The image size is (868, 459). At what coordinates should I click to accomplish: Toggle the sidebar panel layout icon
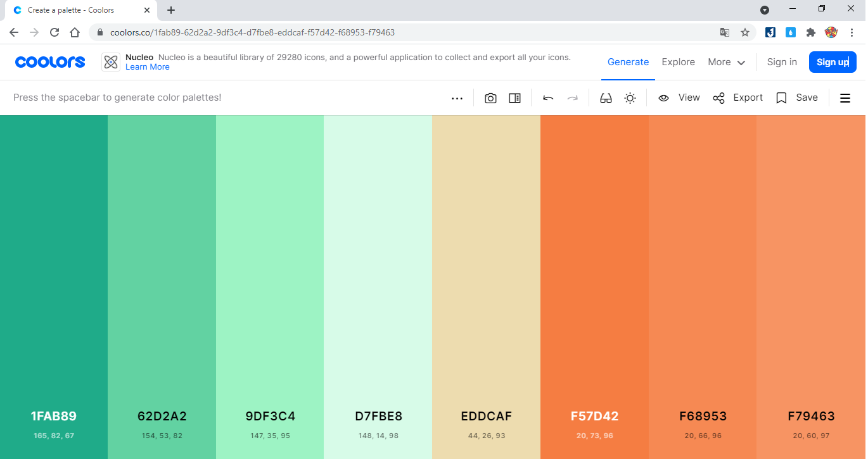pos(515,98)
